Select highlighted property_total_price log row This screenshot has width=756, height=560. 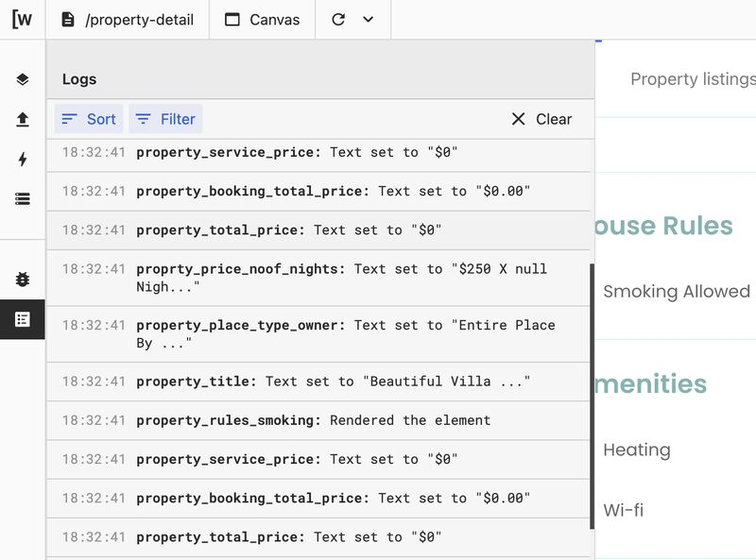[x=318, y=230]
